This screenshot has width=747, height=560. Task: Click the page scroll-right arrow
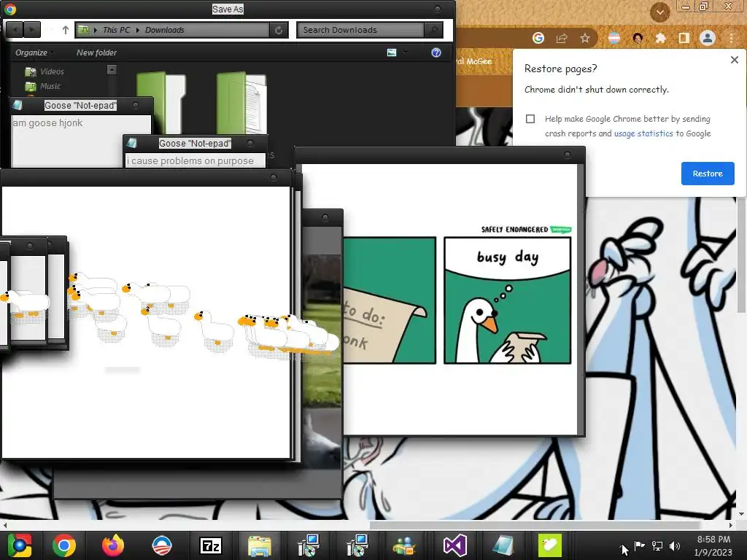(x=731, y=525)
